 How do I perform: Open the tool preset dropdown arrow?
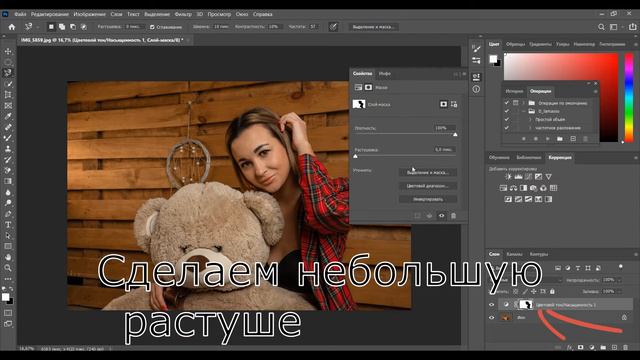[x=38, y=27]
